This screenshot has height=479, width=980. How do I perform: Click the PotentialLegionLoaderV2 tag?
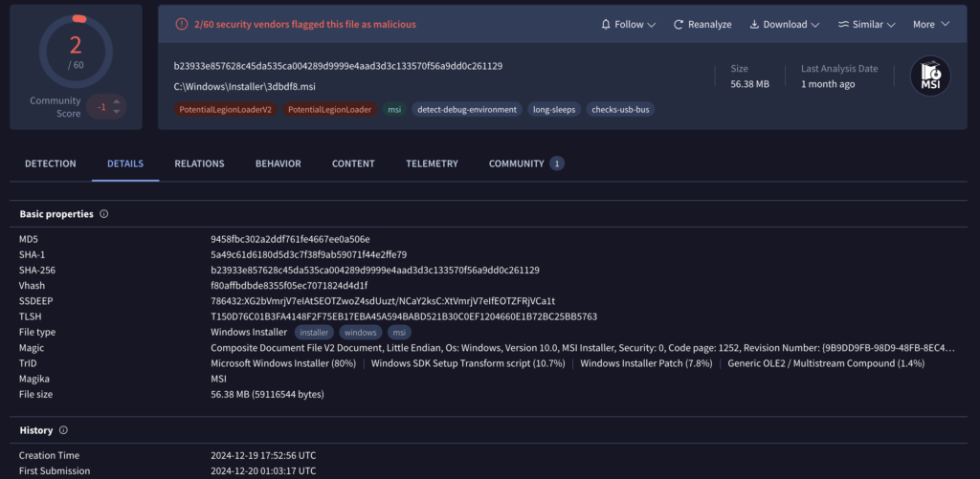click(x=226, y=109)
